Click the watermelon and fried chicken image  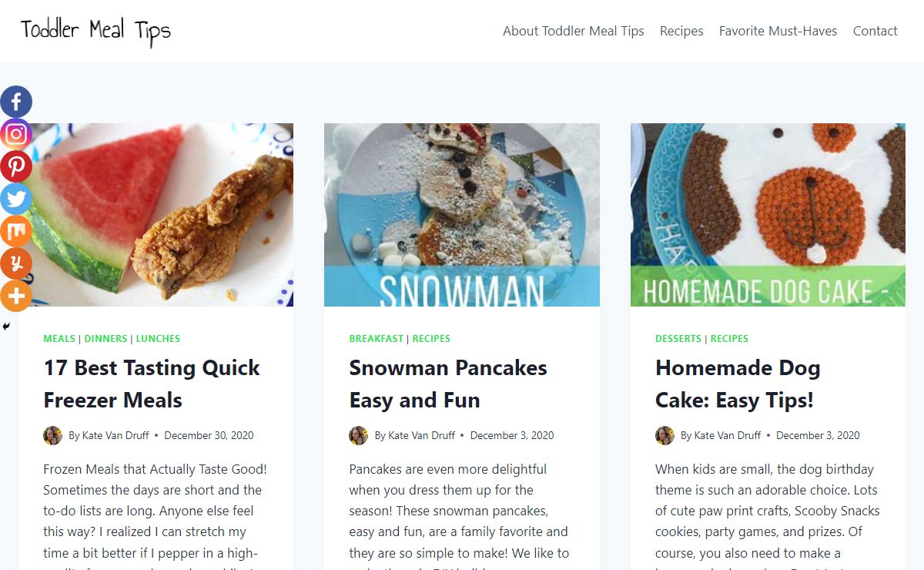(162, 214)
